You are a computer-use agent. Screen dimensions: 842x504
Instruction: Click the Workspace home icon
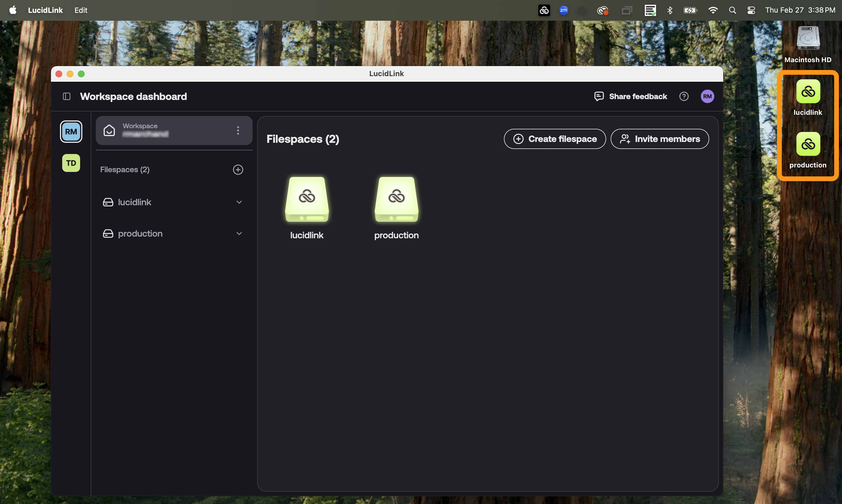(109, 130)
